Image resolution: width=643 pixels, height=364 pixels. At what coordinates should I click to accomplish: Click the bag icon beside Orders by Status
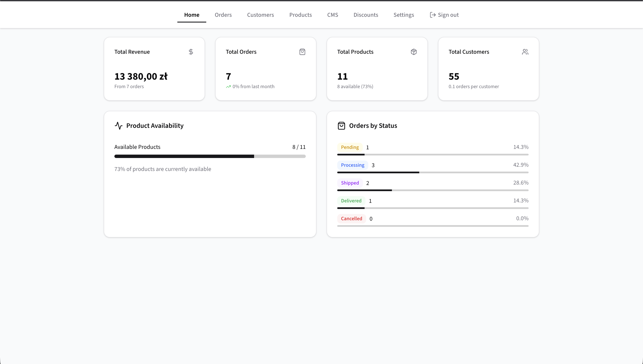point(341,126)
